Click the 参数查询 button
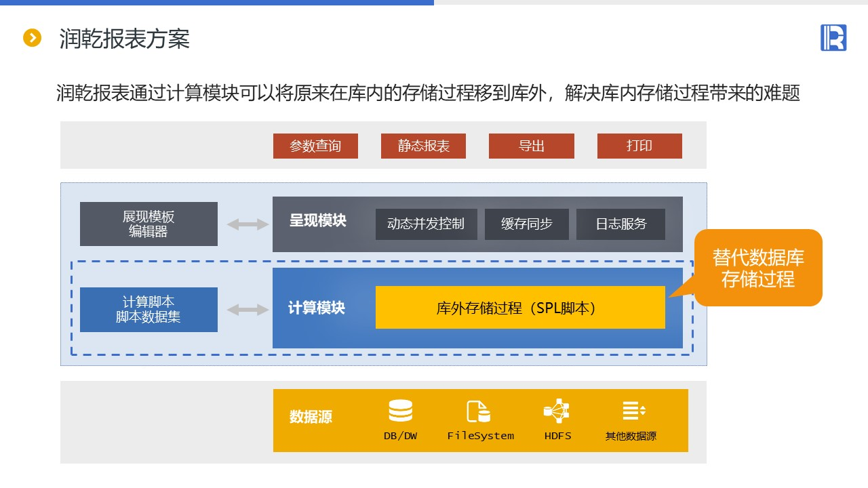Viewport: 868px width, 488px height. 315,146
